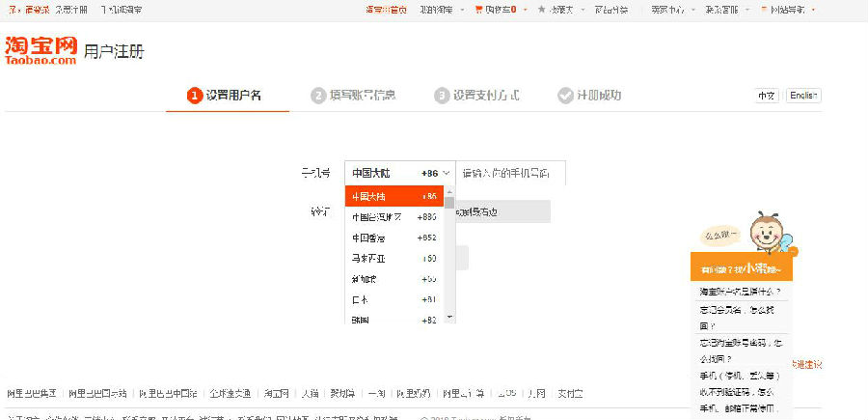Click the 阿里巴巴集团 footer link
Screen dimensions: 868x420
coord(32,394)
